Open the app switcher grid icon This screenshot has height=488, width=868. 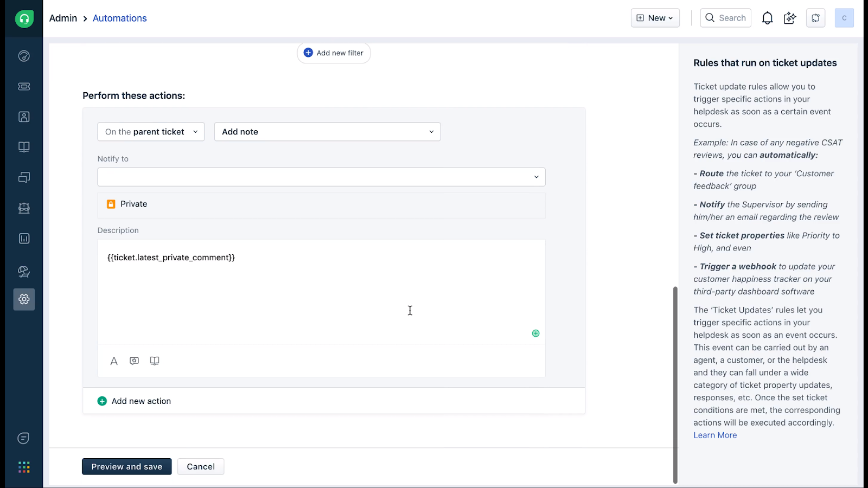pos(24,467)
